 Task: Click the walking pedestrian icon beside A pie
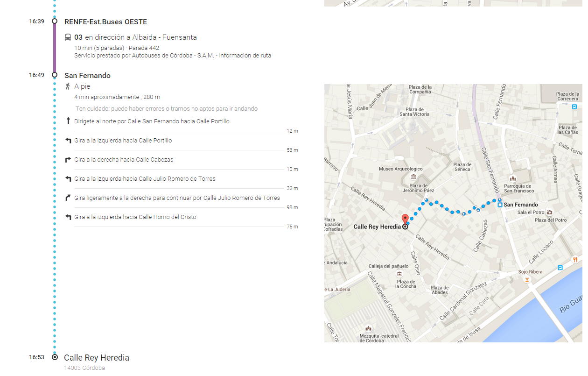coord(68,86)
